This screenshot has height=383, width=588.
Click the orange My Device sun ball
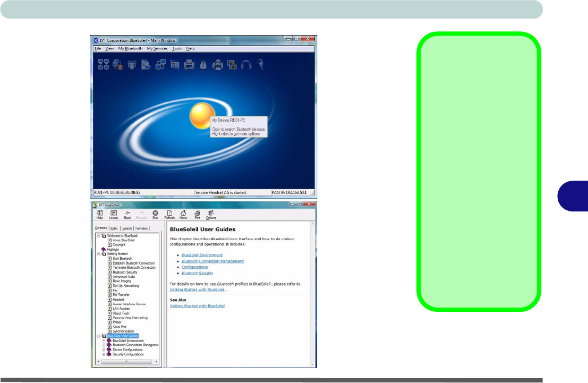(202, 116)
